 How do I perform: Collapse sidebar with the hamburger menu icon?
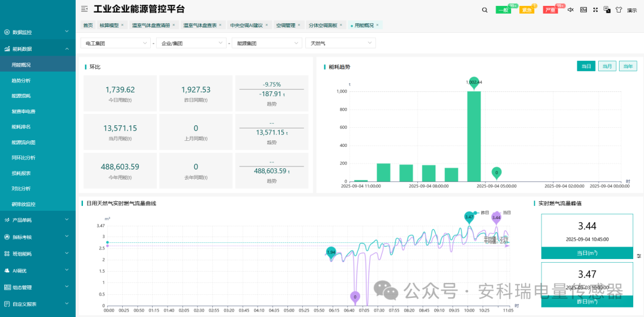click(x=84, y=9)
